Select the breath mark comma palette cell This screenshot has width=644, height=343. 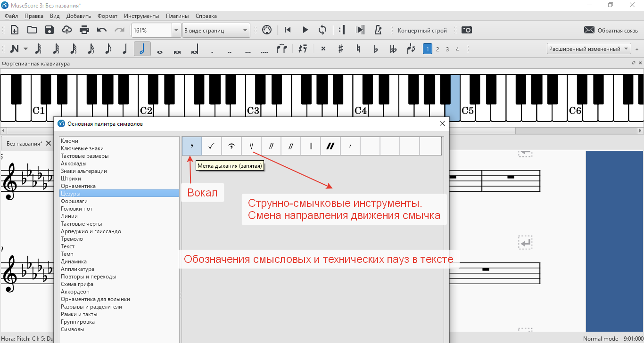point(192,146)
